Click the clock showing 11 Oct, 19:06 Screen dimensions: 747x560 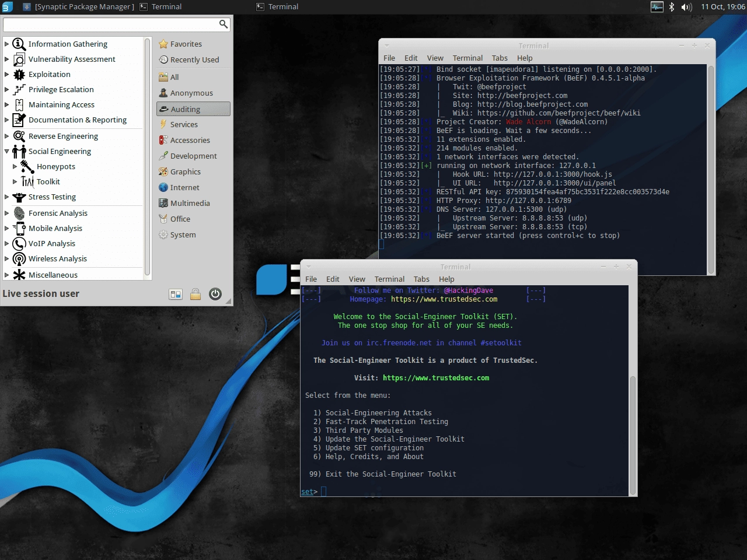(x=722, y=7)
